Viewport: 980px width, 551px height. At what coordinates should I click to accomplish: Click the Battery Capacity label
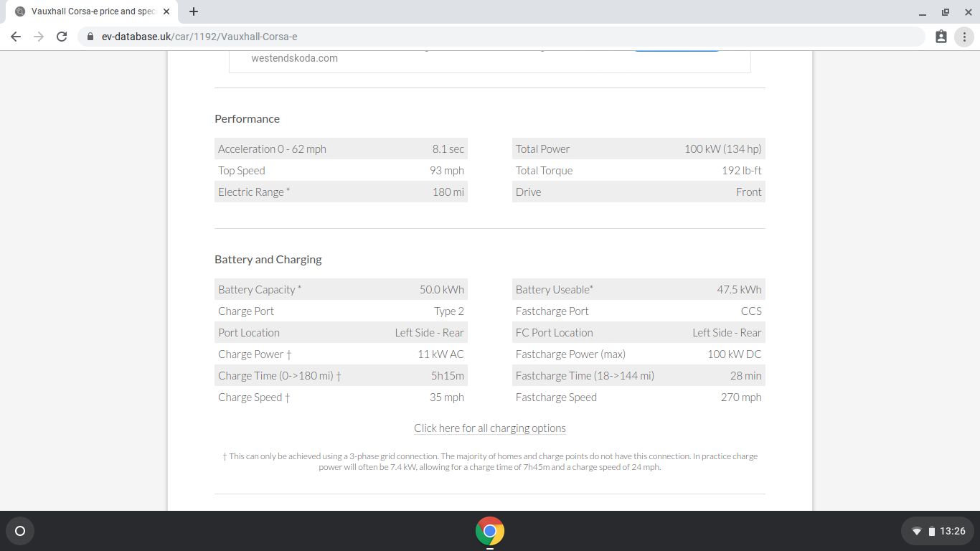pyautogui.click(x=260, y=290)
